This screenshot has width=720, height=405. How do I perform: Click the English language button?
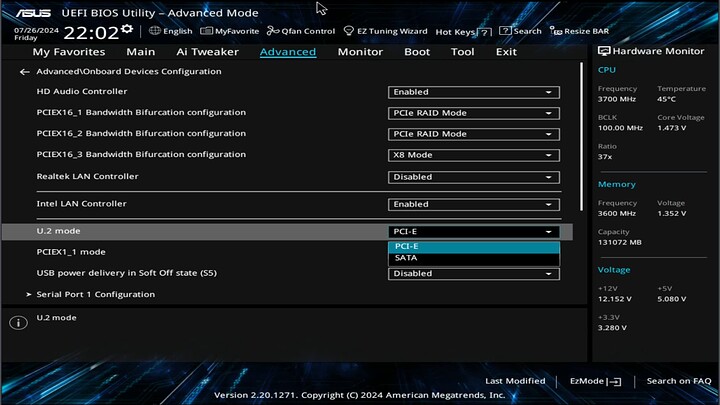point(178,31)
